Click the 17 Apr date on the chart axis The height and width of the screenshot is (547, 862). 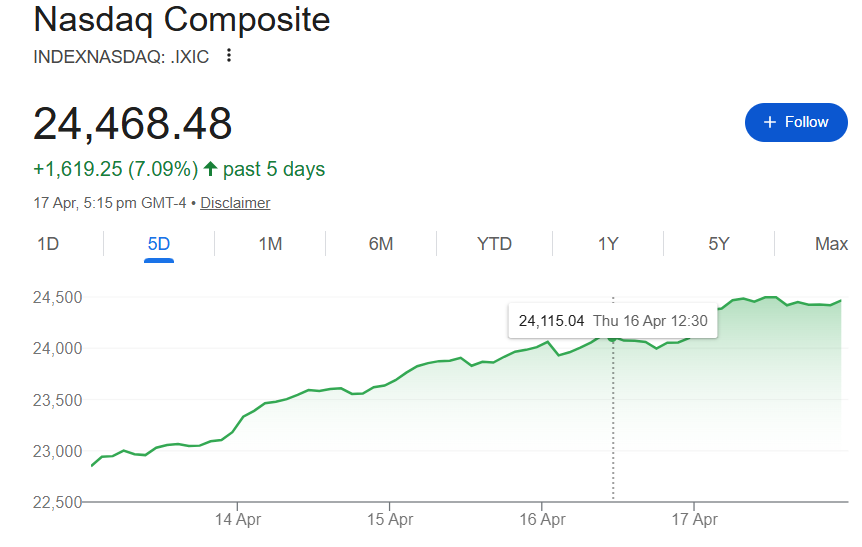694,520
